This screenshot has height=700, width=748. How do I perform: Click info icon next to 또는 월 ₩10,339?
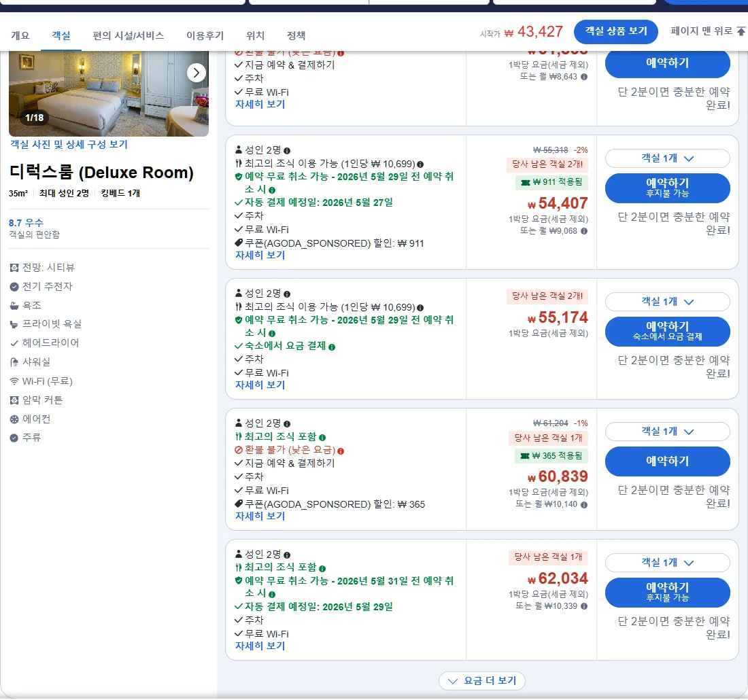[584, 606]
